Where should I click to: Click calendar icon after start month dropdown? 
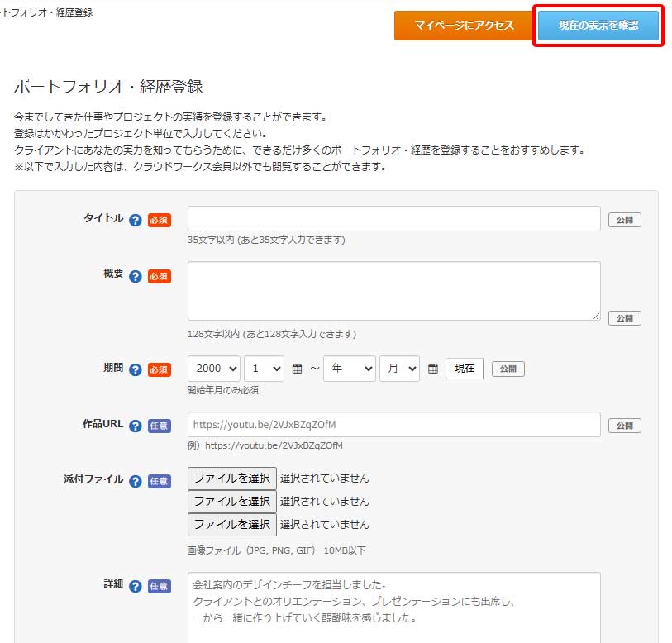(x=298, y=369)
